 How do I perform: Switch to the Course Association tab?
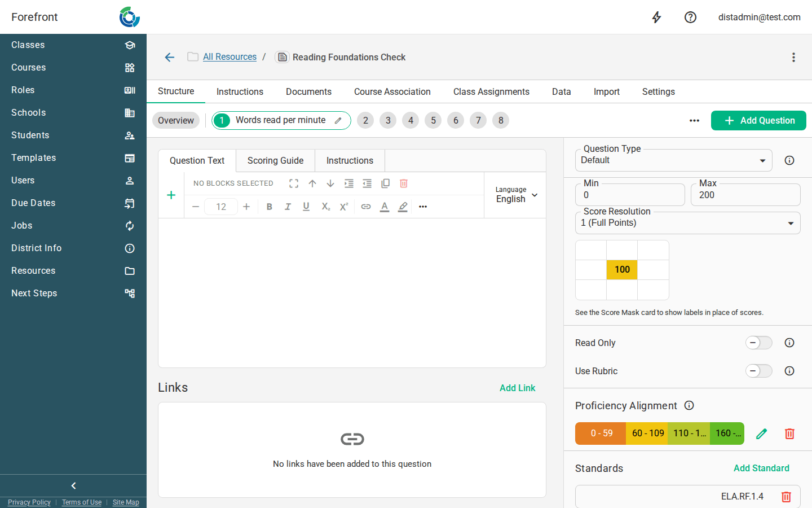[x=392, y=91]
